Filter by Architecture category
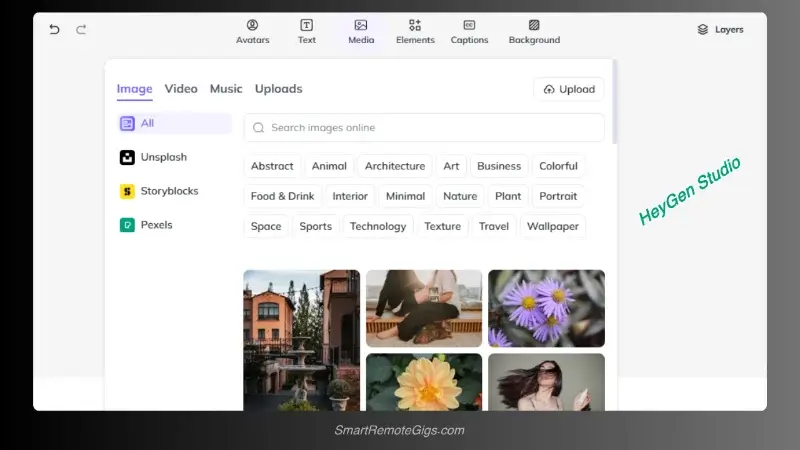This screenshot has width=800, height=450. [395, 166]
